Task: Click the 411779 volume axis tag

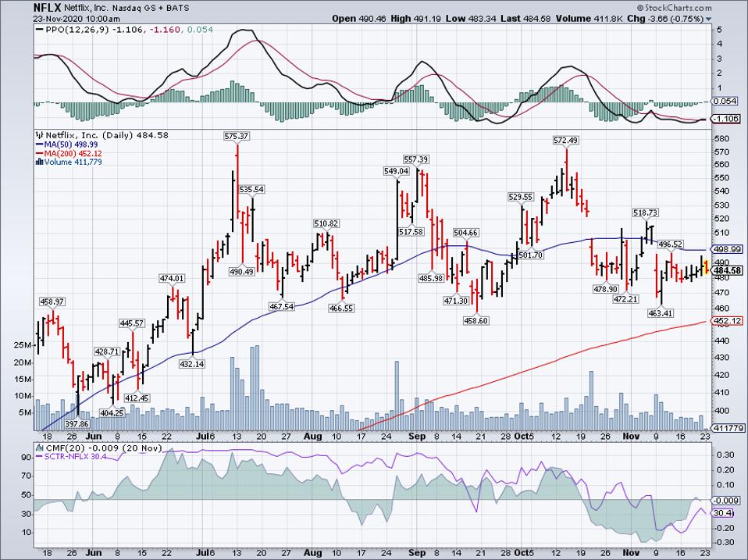Action: 728,428
